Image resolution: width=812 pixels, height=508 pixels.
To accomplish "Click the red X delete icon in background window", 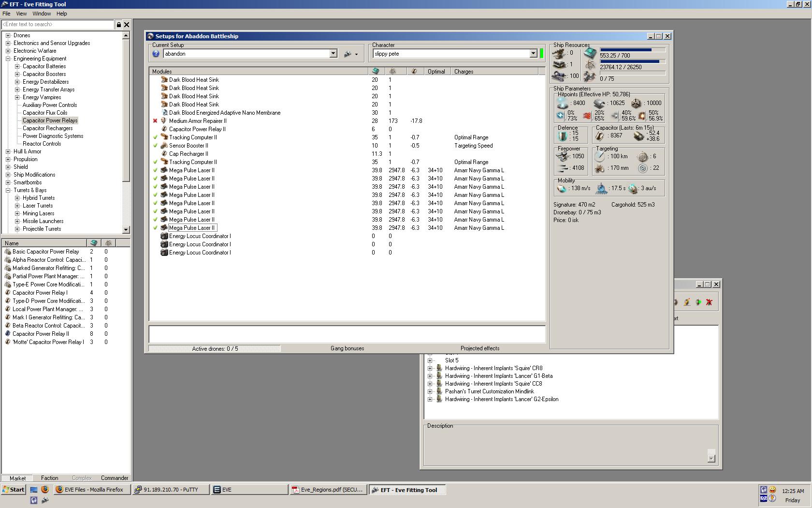I will 709,302.
